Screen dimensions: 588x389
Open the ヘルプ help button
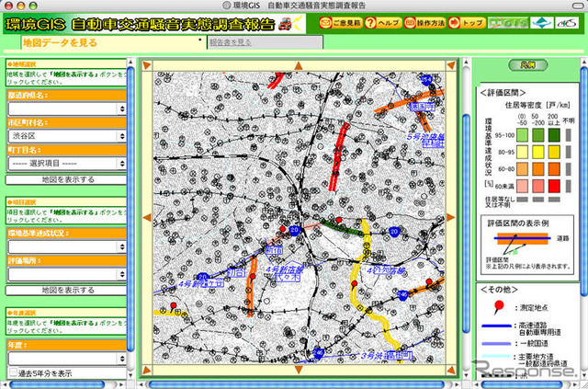click(383, 23)
